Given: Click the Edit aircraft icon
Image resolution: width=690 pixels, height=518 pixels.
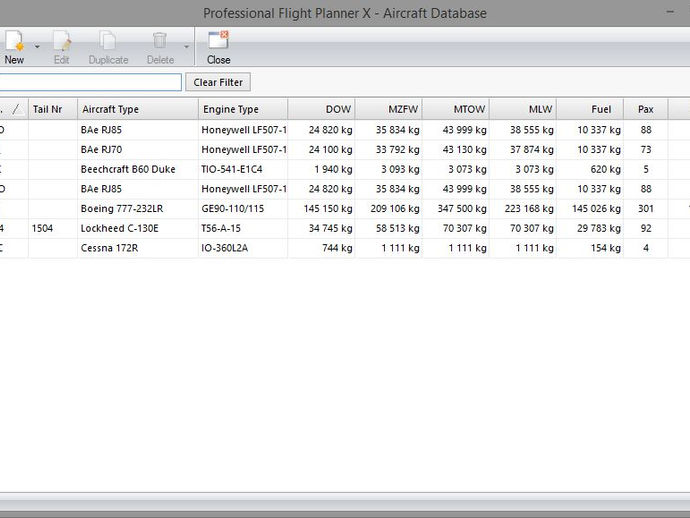Looking at the screenshot, I should (x=62, y=41).
